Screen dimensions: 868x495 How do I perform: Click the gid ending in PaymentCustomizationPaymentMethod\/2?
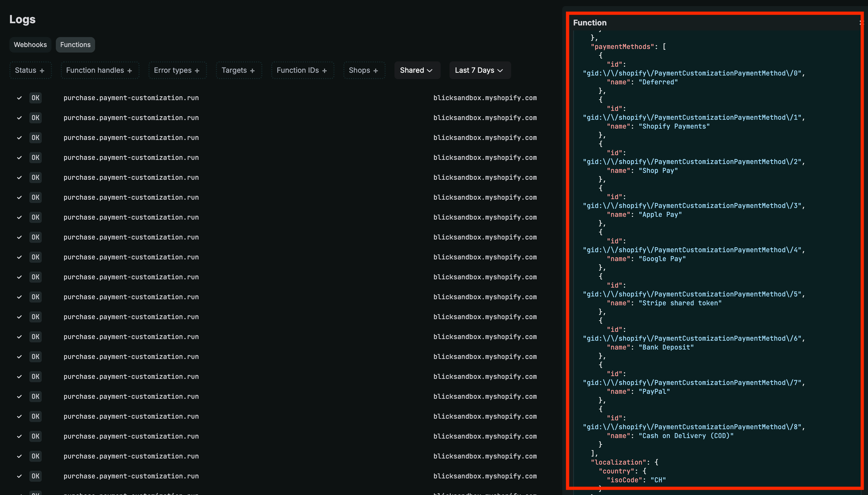click(692, 161)
